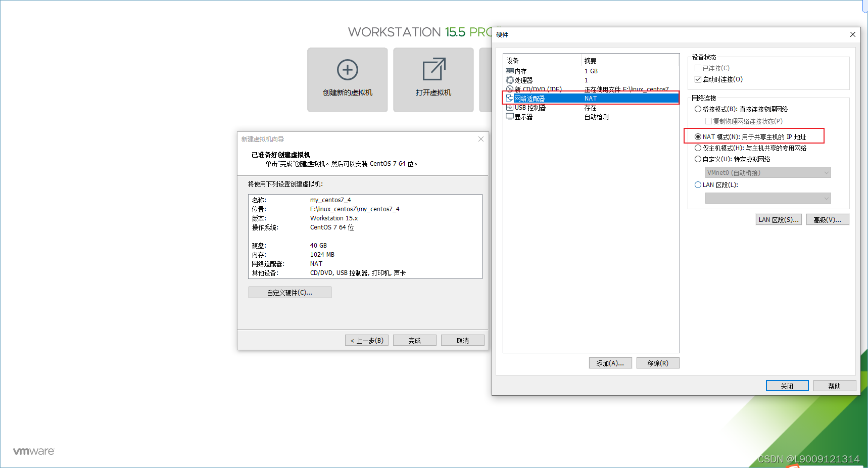Viewport: 868px width, 468px height.
Task: Click 'CentOS 7 64 位' operating system value
Action: (332, 227)
